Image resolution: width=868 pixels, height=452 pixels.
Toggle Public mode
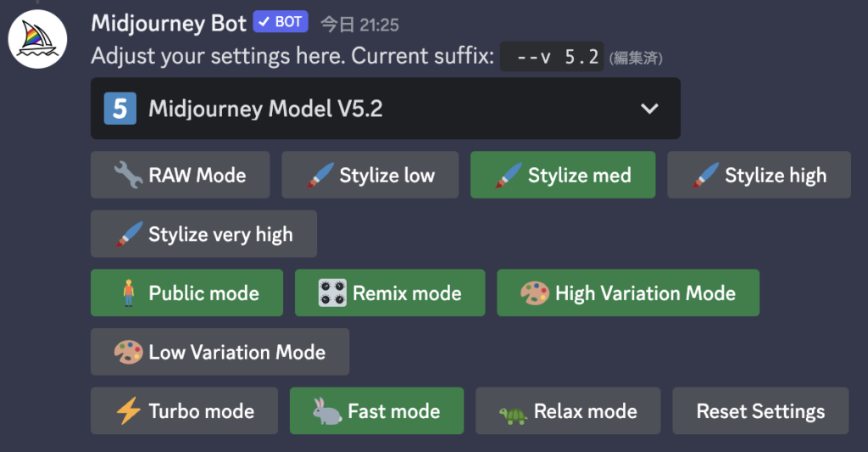tap(186, 293)
